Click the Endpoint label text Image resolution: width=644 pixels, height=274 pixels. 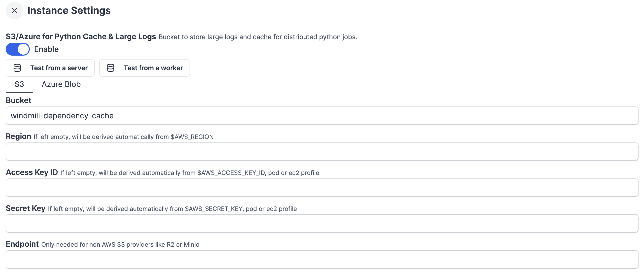22,244
